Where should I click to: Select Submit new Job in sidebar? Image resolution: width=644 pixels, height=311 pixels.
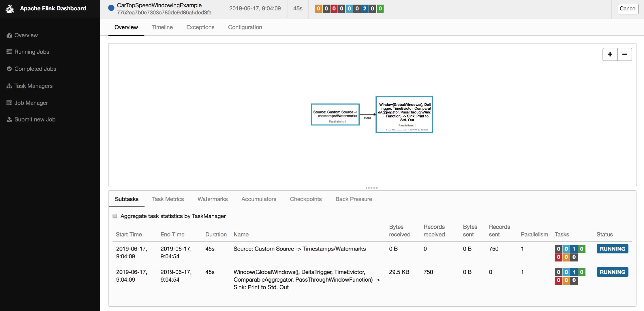pyautogui.click(x=35, y=119)
